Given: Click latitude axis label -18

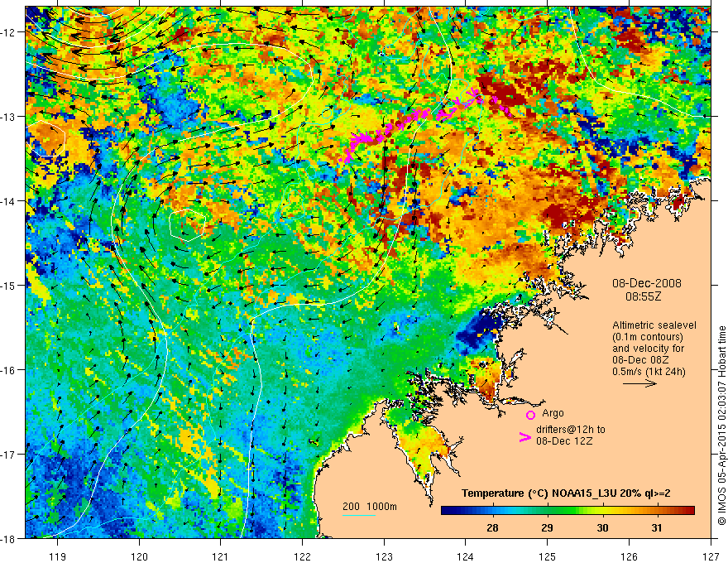Looking at the screenshot, I should click(x=9, y=539).
